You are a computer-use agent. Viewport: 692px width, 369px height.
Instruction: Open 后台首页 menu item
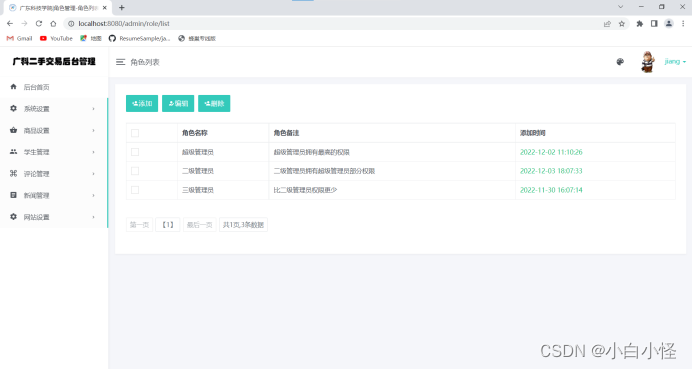click(54, 87)
